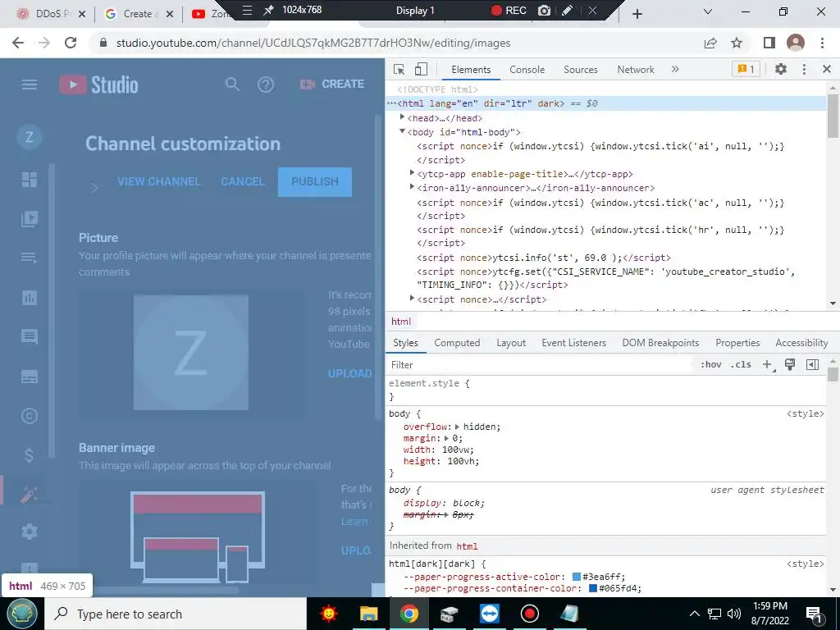Reload the page in Chrome
This screenshot has width=840, height=630.
[x=71, y=43]
